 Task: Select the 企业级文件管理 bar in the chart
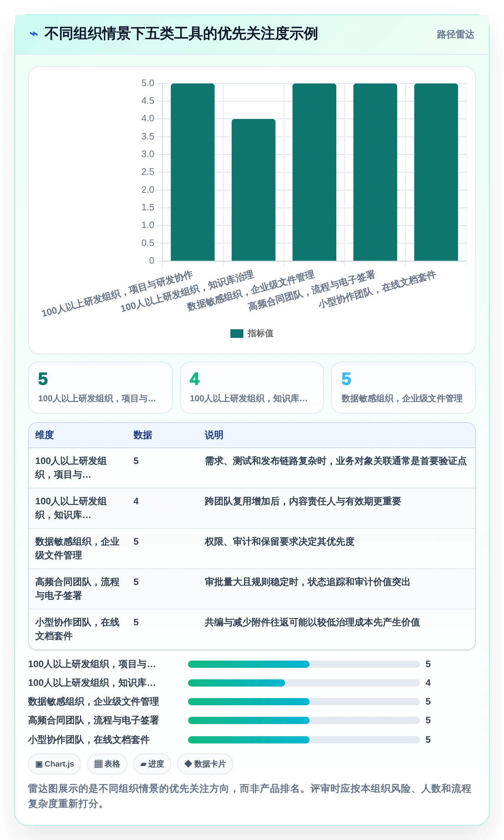point(314,172)
